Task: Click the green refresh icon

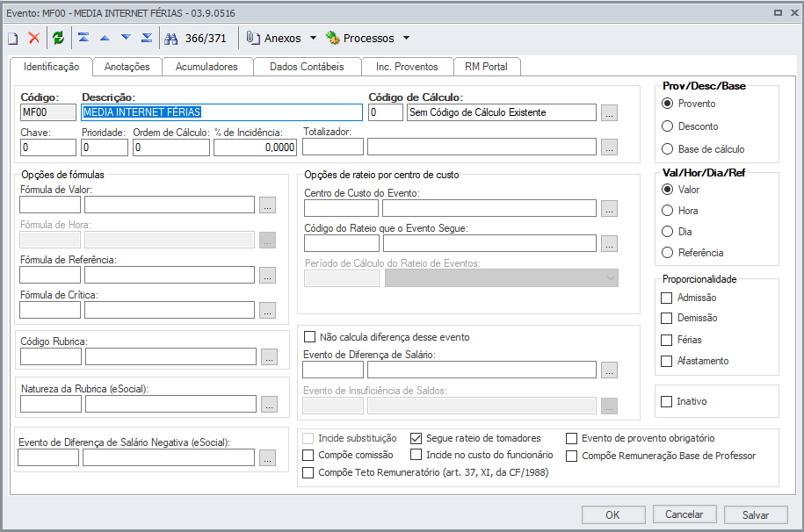Action: 59,38
